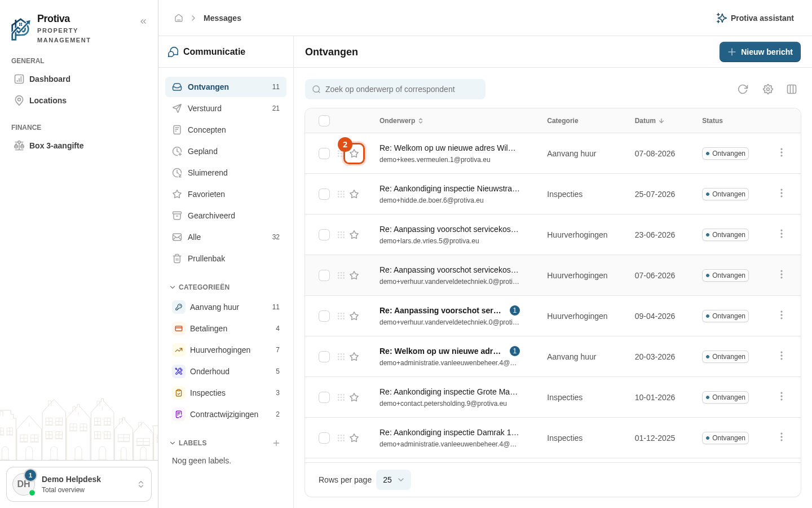Star the 07-06-2026 Huurverhogingen message
The height and width of the screenshot is (508, 812).
pos(354,275)
